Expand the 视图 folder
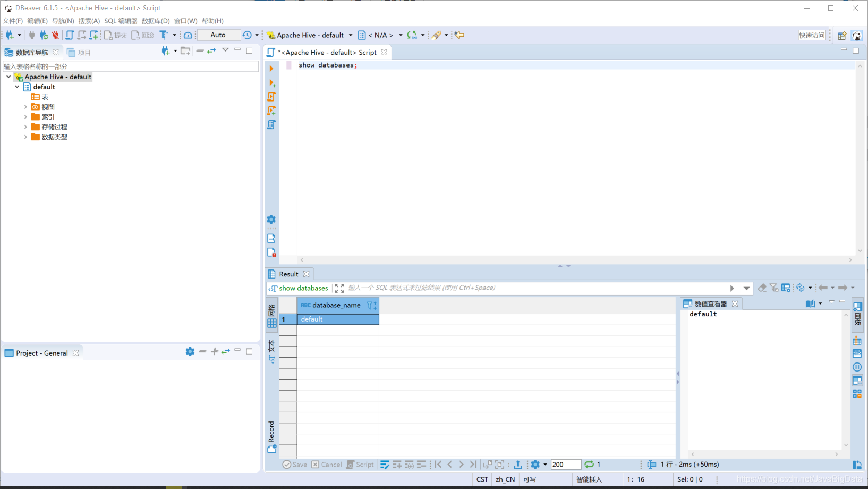This screenshot has width=868, height=489. coord(25,107)
